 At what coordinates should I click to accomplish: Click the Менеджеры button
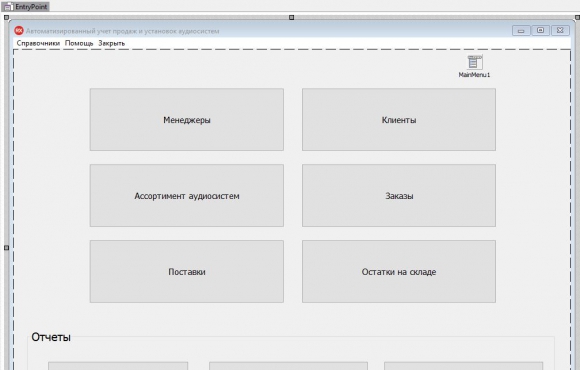(187, 120)
